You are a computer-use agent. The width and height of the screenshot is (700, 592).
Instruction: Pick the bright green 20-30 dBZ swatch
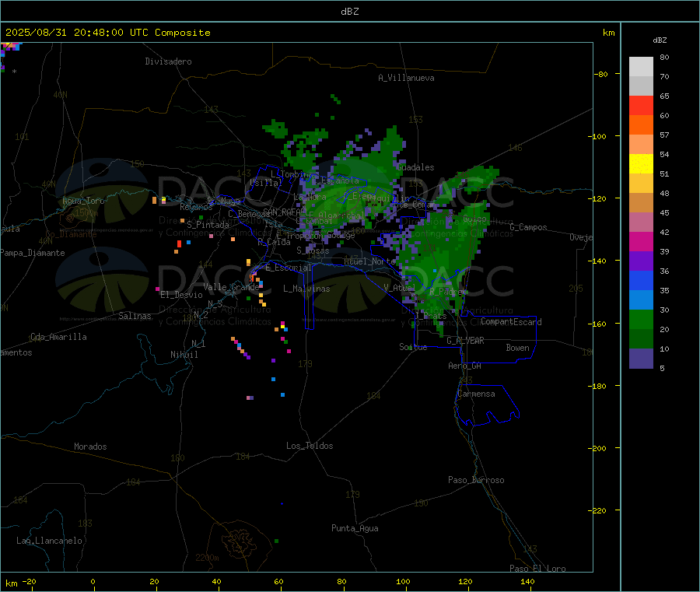point(641,319)
